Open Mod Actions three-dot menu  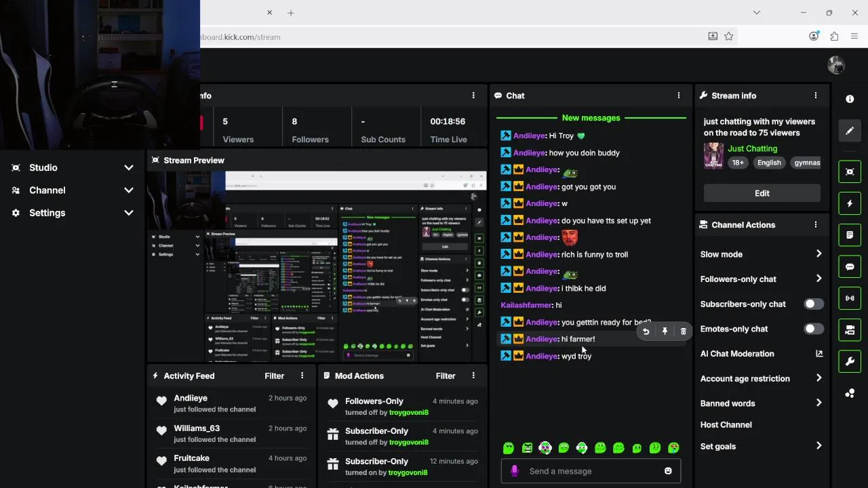click(473, 375)
